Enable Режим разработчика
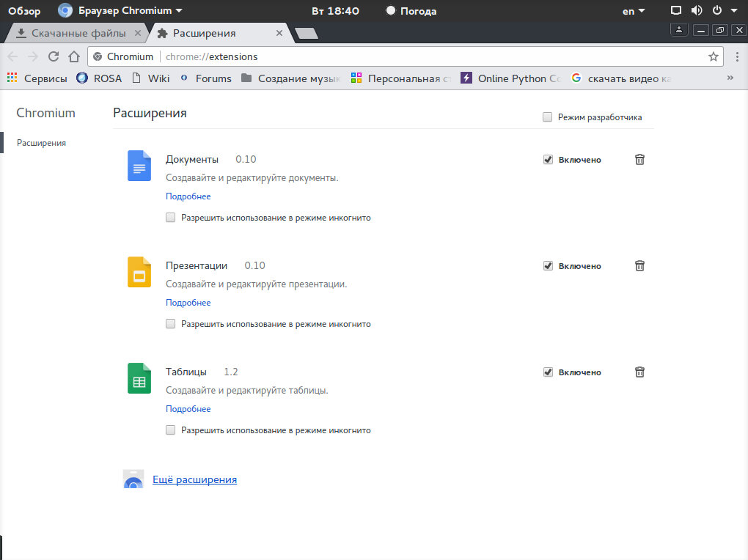Image resolution: width=748 pixels, height=560 pixels. [547, 117]
